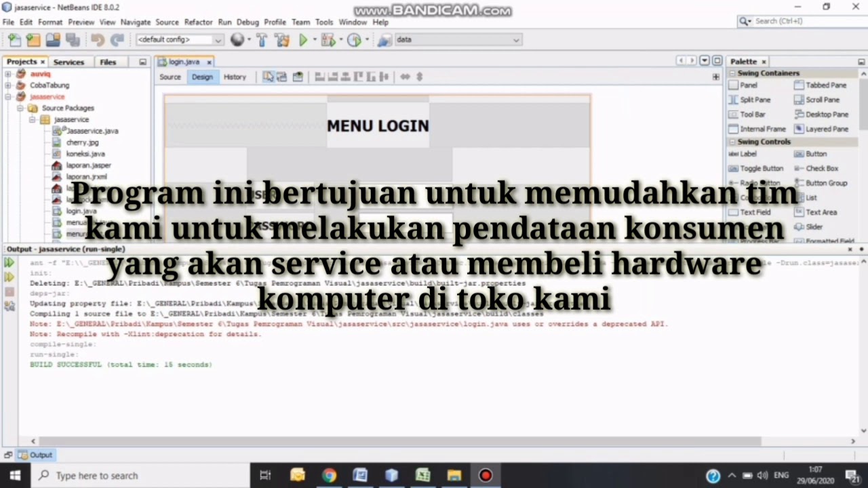Select cherry.jpg in the project tree
Screen dimensions: 868x488
pos(76,142)
